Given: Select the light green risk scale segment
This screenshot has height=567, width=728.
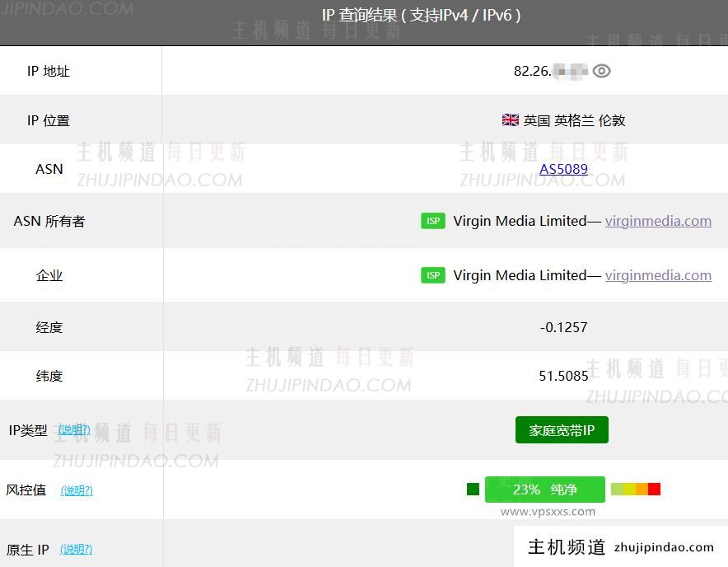Looking at the screenshot, I should point(617,490).
